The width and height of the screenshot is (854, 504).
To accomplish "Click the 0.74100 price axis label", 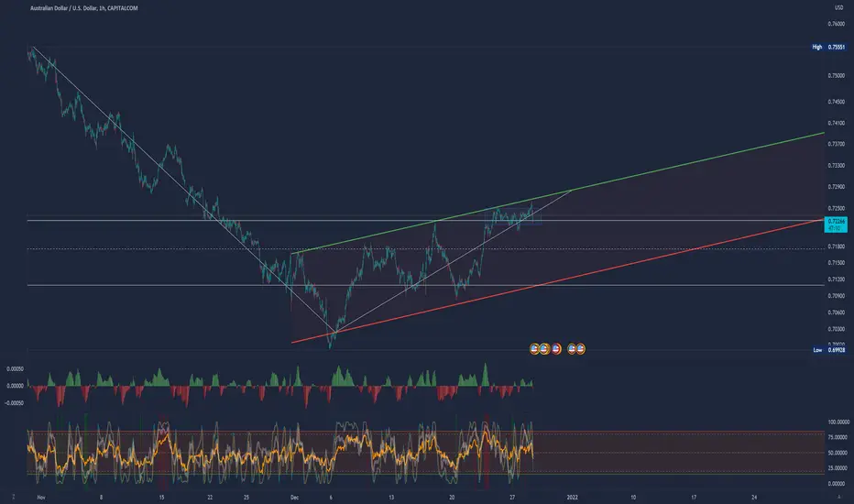I will pyautogui.click(x=836, y=123).
